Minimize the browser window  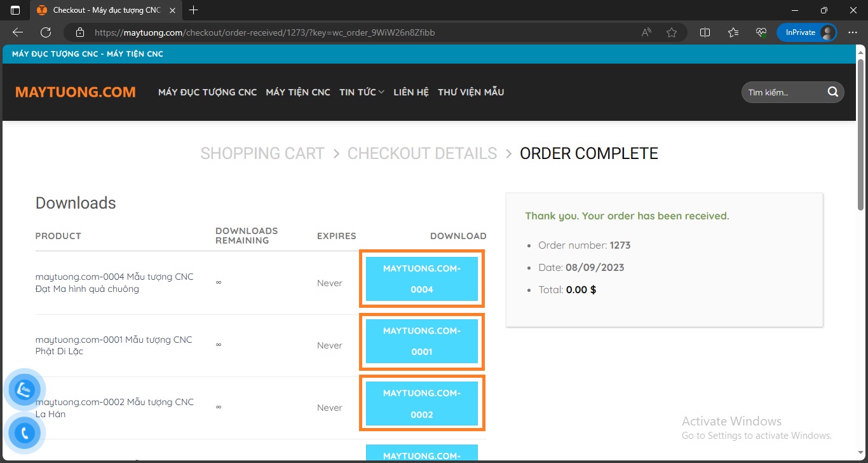(x=795, y=10)
